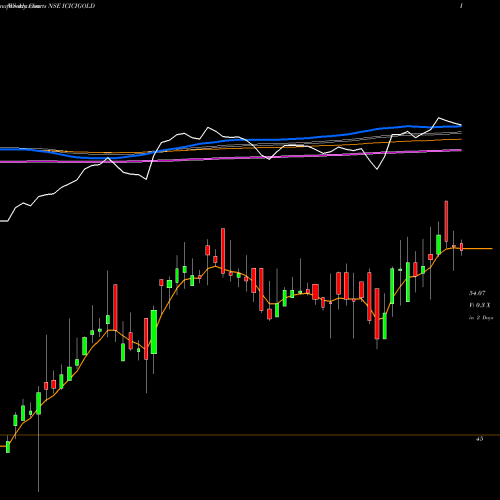Click the 'in 2 Days' annotation text
Image resolution: width=500 pixels, height=500 pixels.
coord(481,318)
